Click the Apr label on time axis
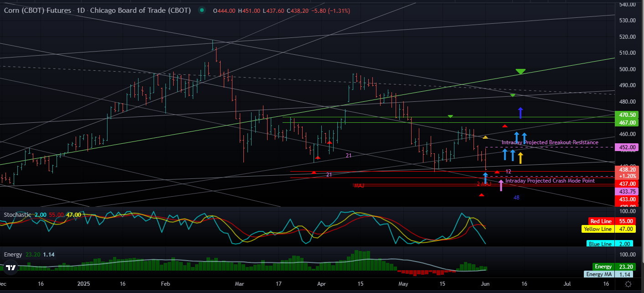The height and width of the screenshot is (293, 644). click(x=321, y=284)
